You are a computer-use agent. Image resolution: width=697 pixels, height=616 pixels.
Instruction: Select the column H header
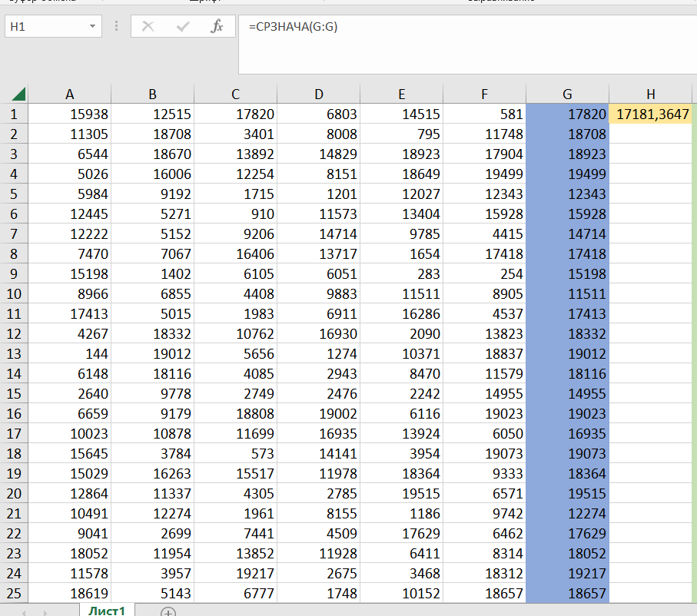pos(650,94)
